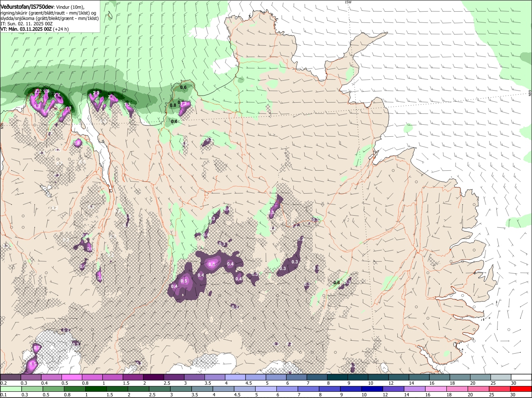Click the '(+24 h)' forecast offset text
The height and width of the screenshot is (398, 532).
61,29
